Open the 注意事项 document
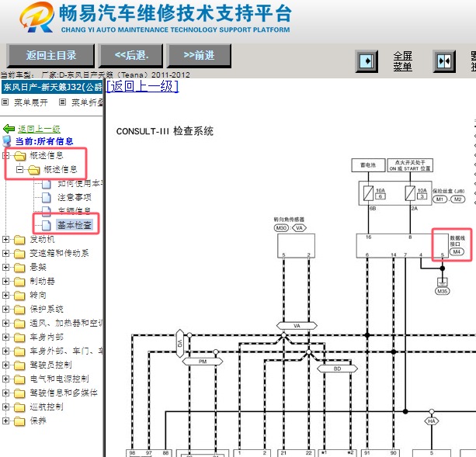476x457 pixels. (x=75, y=197)
